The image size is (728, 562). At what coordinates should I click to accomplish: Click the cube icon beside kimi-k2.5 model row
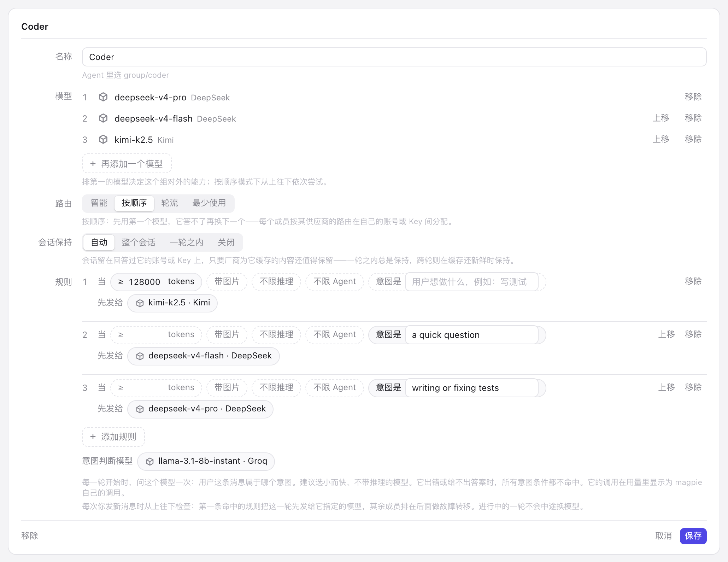[103, 139]
